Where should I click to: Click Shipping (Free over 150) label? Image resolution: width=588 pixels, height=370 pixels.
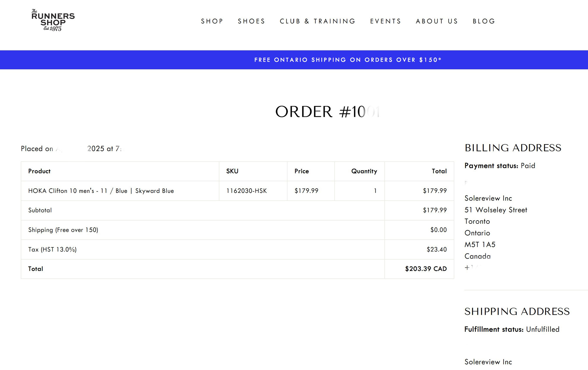[63, 230]
